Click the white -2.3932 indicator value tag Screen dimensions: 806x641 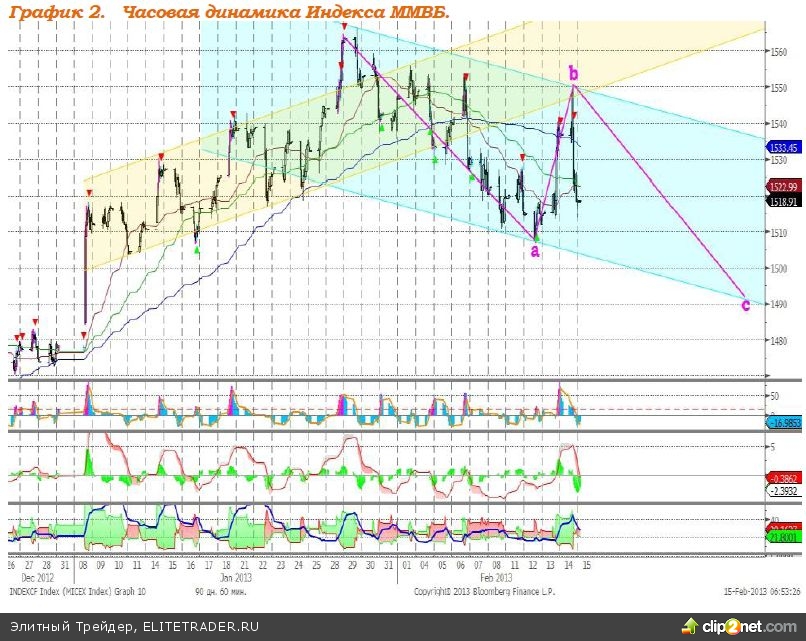pos(783,491)
